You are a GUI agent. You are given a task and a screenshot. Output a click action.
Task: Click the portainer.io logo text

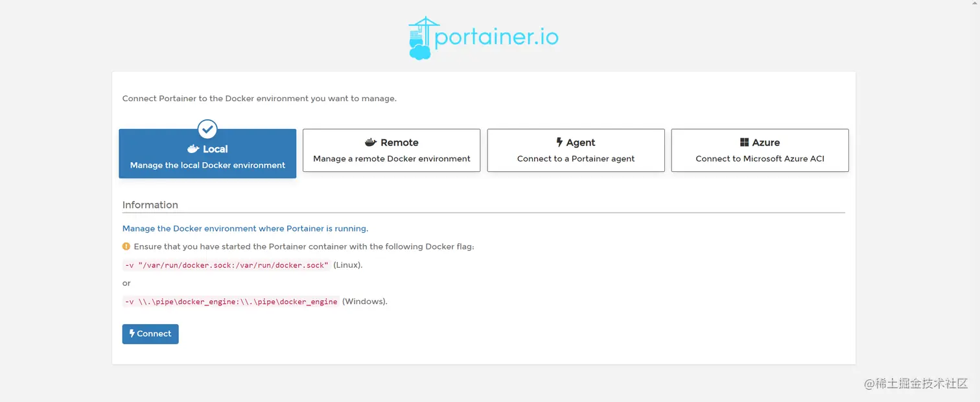[496, 37]
